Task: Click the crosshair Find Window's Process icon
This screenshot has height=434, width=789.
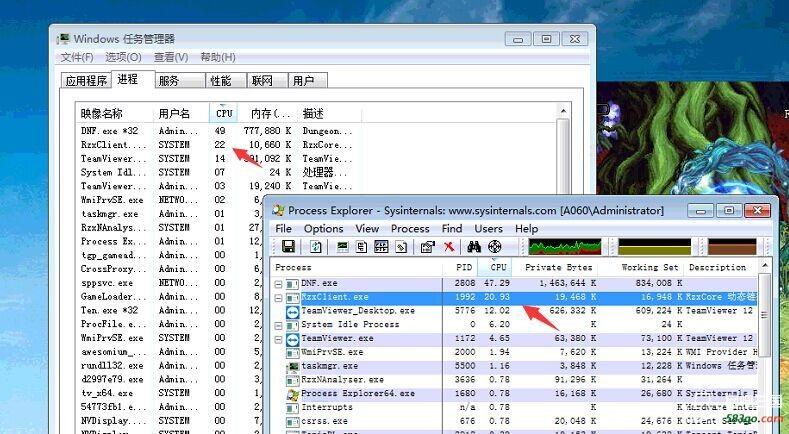Action: 495,247
